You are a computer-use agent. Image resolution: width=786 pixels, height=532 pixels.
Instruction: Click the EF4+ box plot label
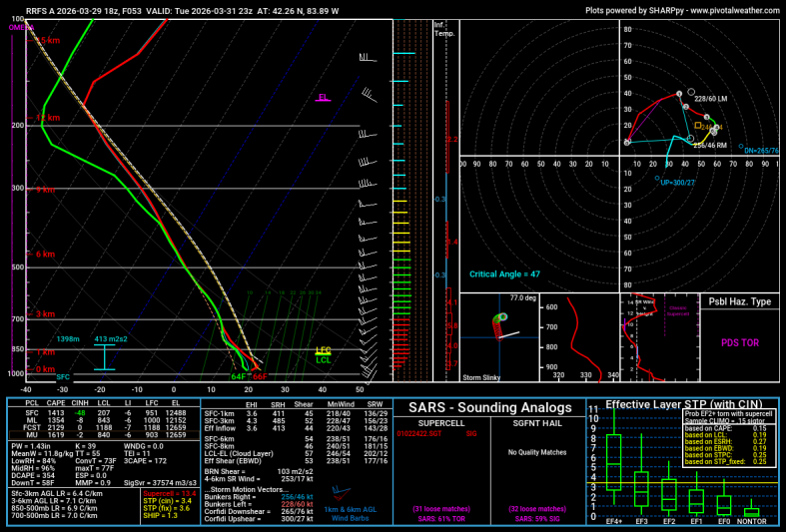(x=614, y=521)
